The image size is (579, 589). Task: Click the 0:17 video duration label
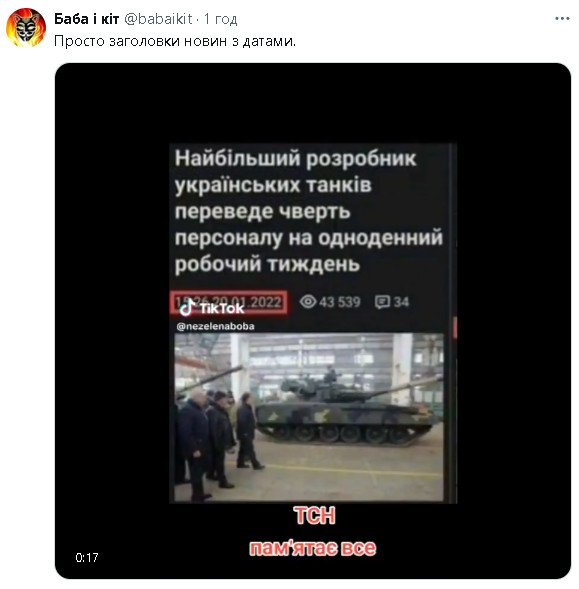point(87,557)
